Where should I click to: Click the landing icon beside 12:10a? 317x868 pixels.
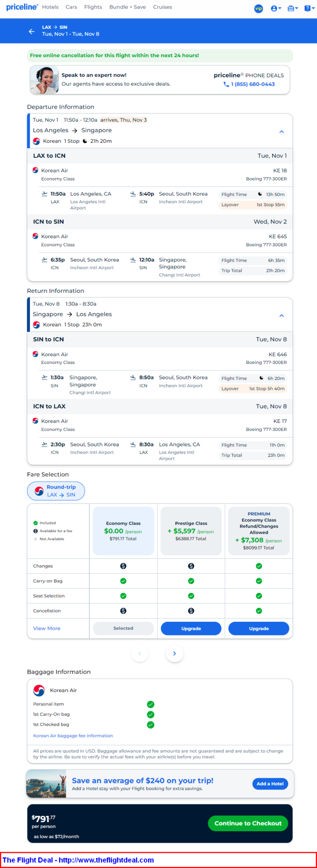pyautogui.click(x=133, y=260)
